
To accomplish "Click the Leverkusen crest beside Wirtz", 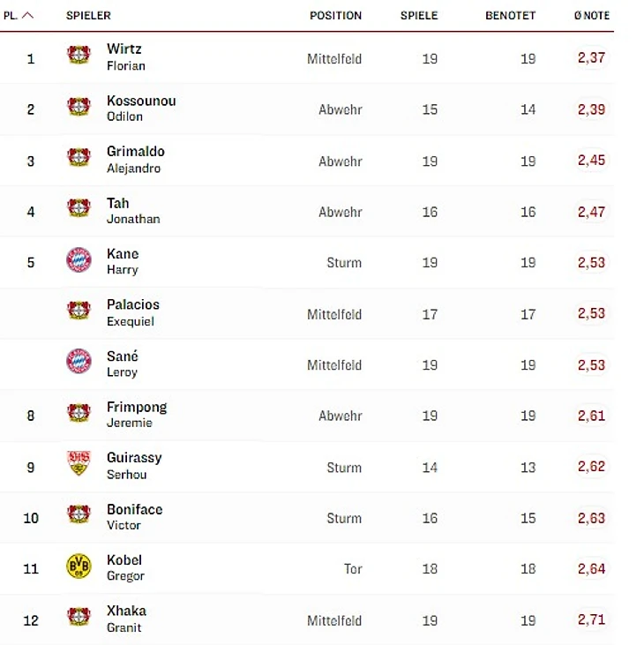I will tap(79, 55).
